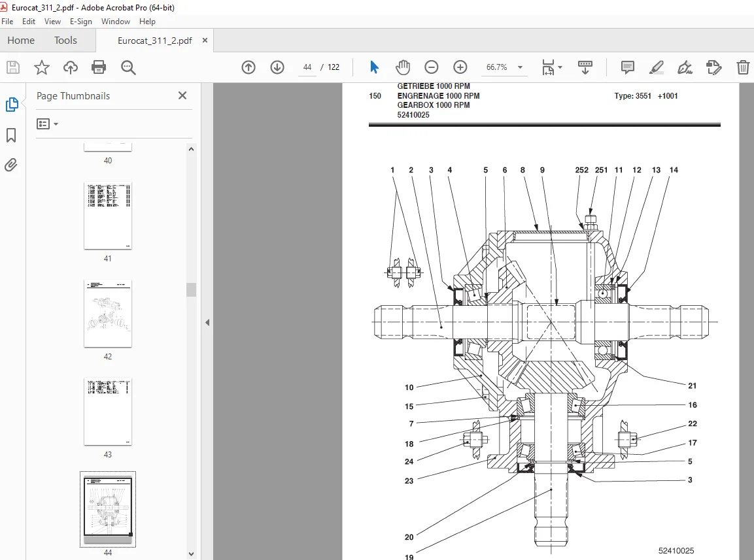Image resolution: width=754 pixels, height=560 pixels.
Task: Click thumbnail panel scroll down arrow
Action: coord(192,554)
